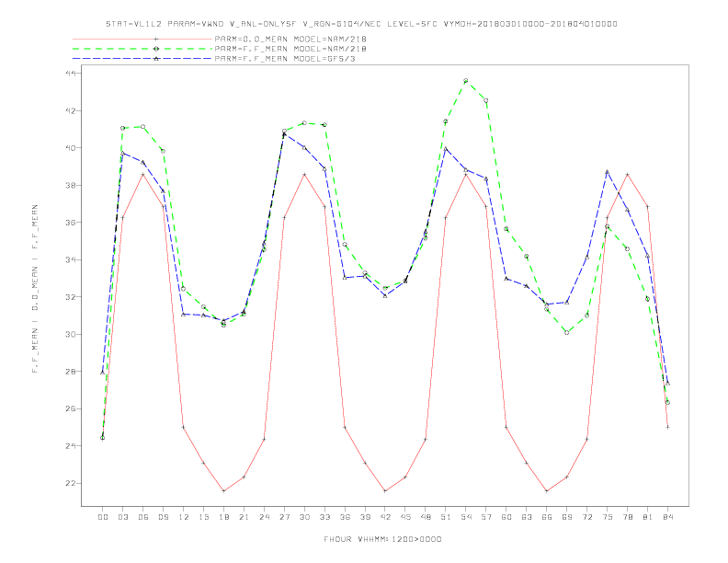Image resolution: width=728 pixels, height=563 pixels.
Task: Click x-axis forecast hour label 33
Action: click(x=324, y=517)
